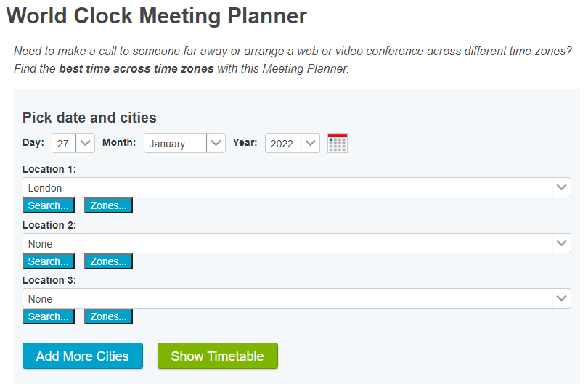Click Zones button under Location 1
588x384 pixels.
click(x=108, y=205)
